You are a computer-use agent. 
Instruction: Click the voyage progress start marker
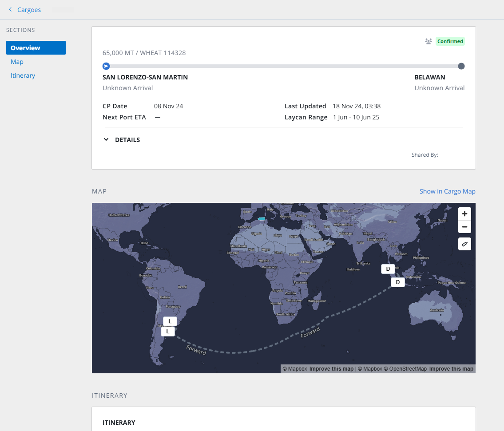pyautogui.click(x=106, y=66)
